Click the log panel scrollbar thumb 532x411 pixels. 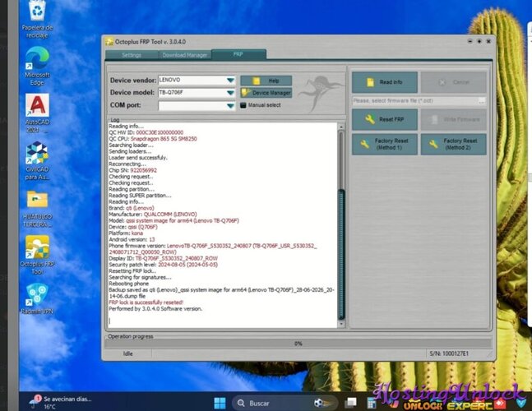point(342,254)
